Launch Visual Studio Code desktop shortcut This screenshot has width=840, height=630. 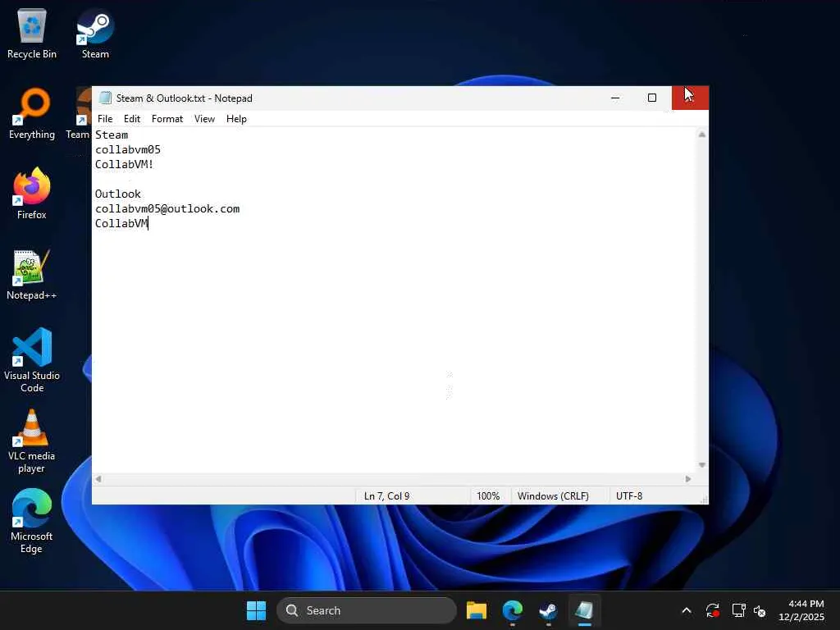pyautogui.click(x=32, y=360)
